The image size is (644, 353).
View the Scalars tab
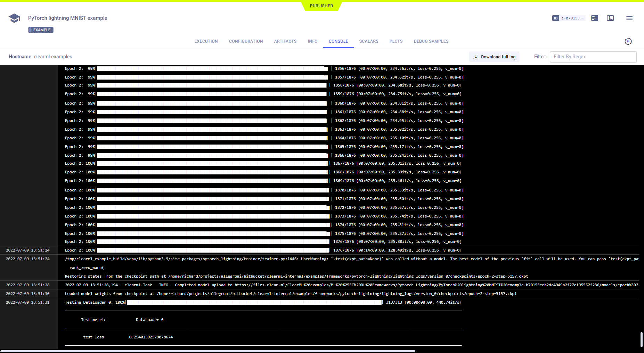tap(368, 41)
